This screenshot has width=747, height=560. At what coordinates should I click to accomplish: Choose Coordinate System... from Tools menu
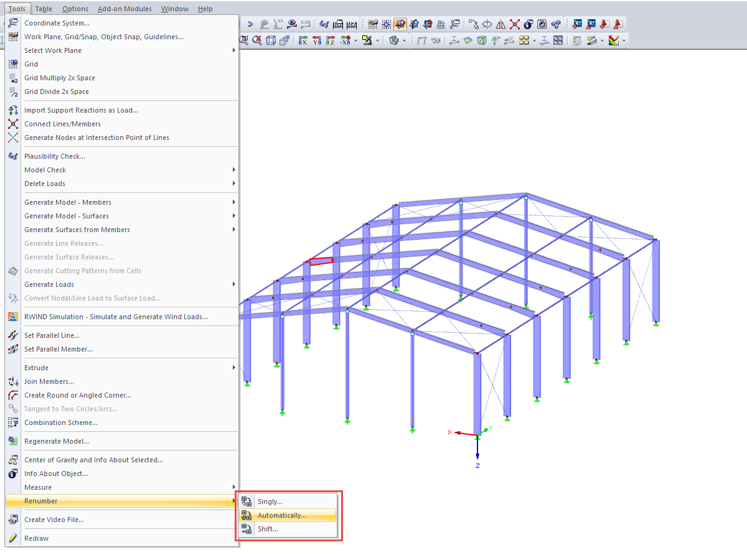click(121, 23)
